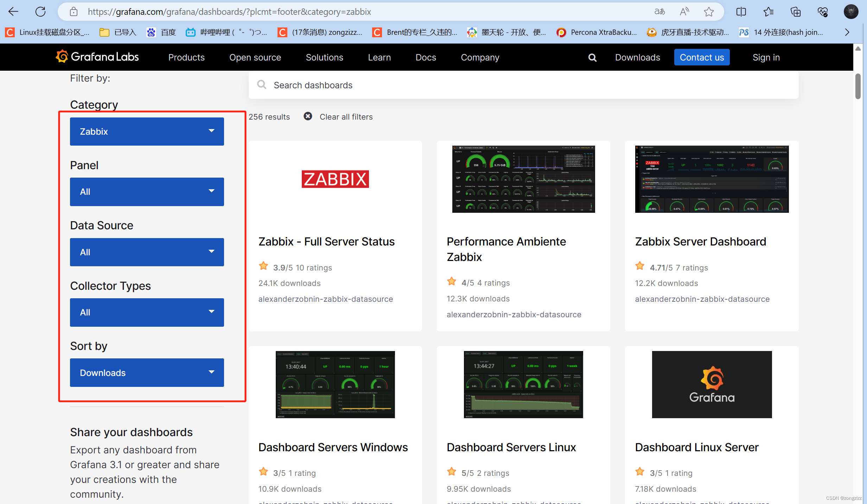867x504 pixels.
Task: Open the Dashboard Linux Server Grafana thumbnail
Action: pos(712,384)
